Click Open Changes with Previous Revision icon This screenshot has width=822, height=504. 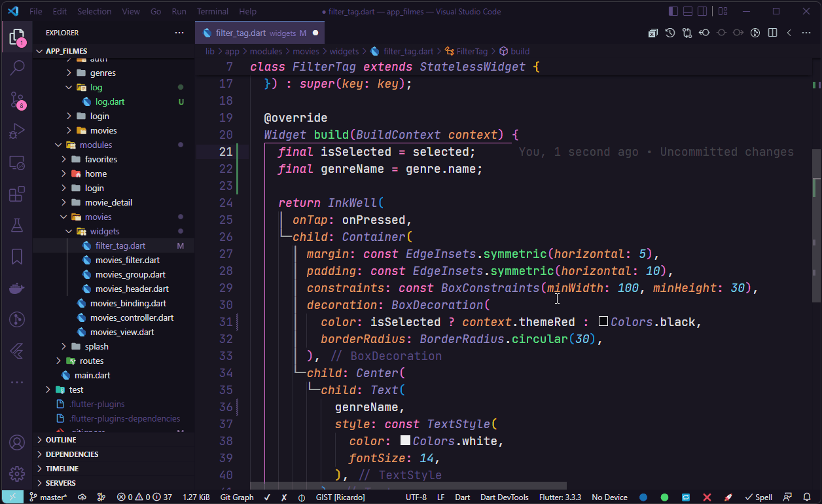tap(704, 33)
